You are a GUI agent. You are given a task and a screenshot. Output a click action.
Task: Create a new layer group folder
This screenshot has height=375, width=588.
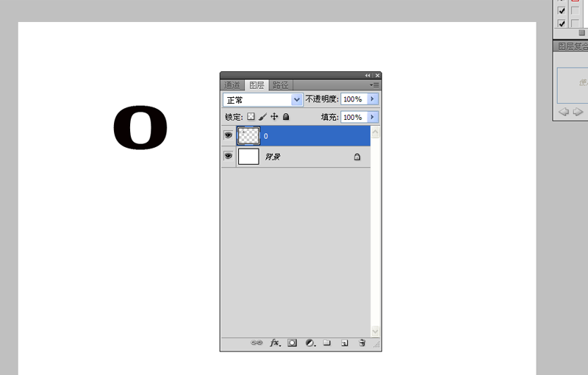pyautogui.click(x=327, y=343)
